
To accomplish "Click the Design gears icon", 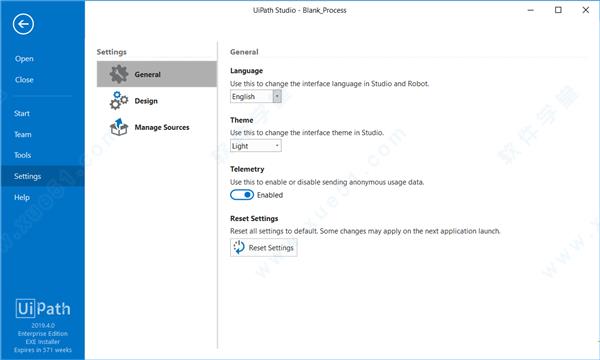I will [x=119, y=101].
